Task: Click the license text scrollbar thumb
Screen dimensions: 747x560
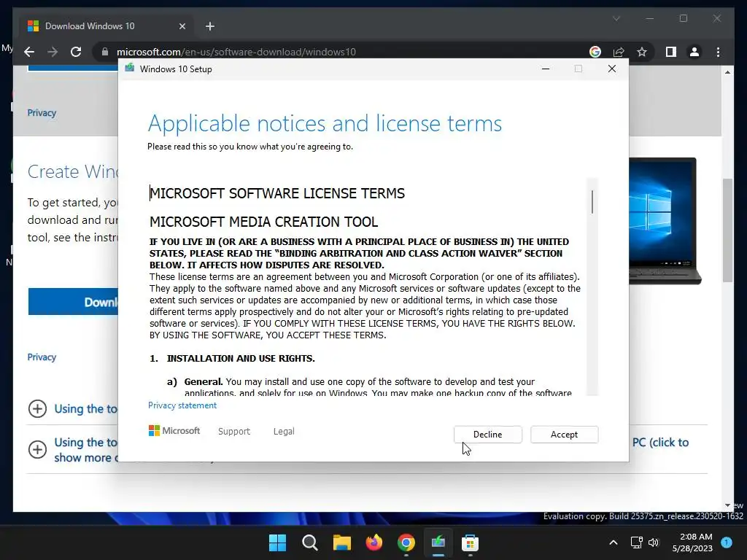Action: coord(592,202)
